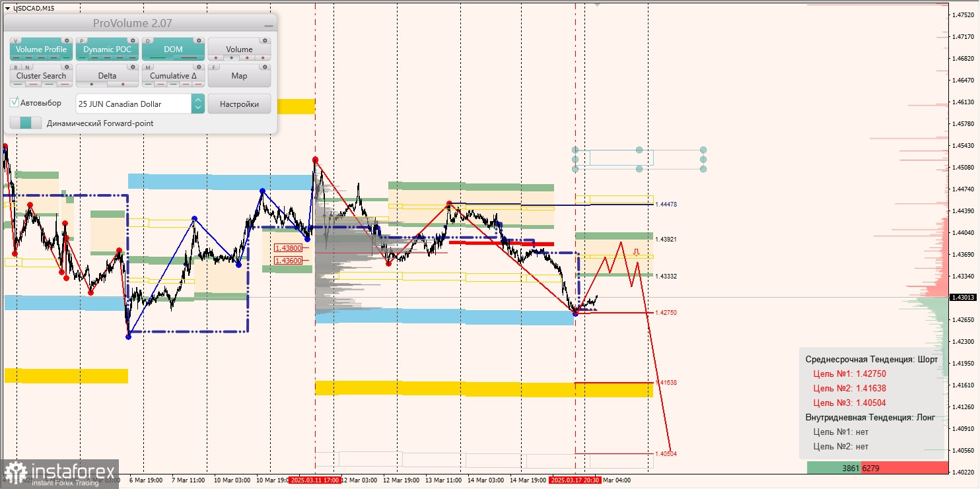The height and width of the screenshot is (489, 980).
Task: Open Cluster Search settings gear
Action: coord(67,67)
